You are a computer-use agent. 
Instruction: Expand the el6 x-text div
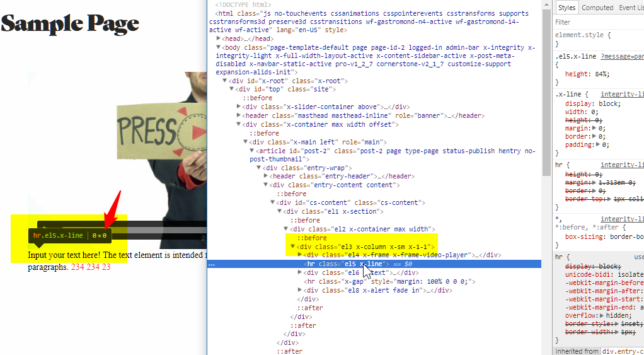click(x=300, y=272)
